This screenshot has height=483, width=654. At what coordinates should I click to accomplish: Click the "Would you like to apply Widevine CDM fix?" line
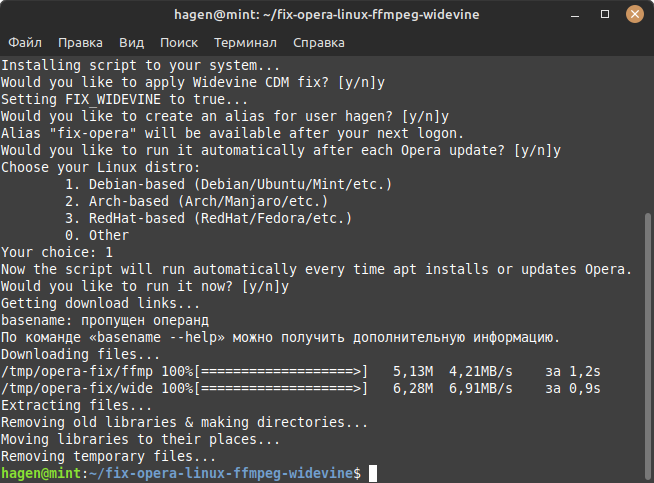(193, 82)
